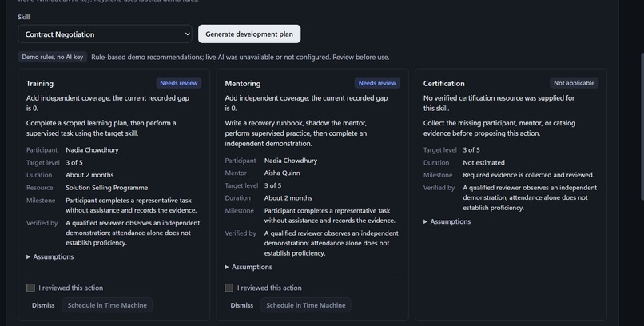Expand Assumptions in Training card
The image size is (644, 326).
(x=50, y=256)
